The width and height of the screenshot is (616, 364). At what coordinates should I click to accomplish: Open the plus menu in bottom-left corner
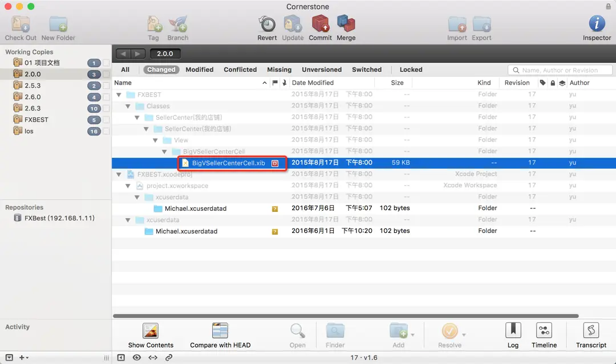23,357
